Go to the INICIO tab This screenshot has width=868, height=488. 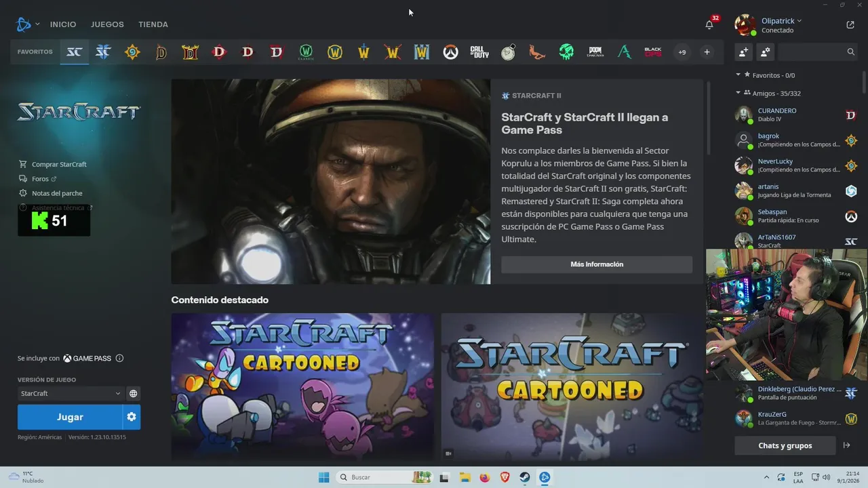[x=63, y=24]
